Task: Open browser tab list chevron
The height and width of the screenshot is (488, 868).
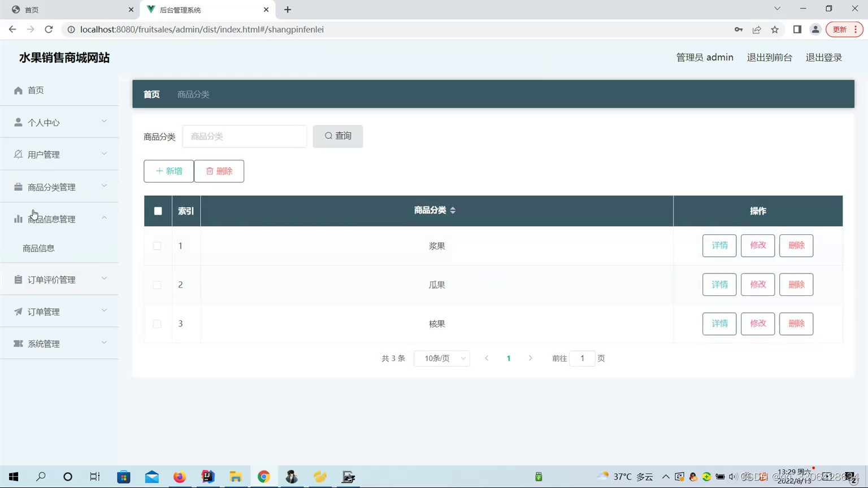Action: 777,8
